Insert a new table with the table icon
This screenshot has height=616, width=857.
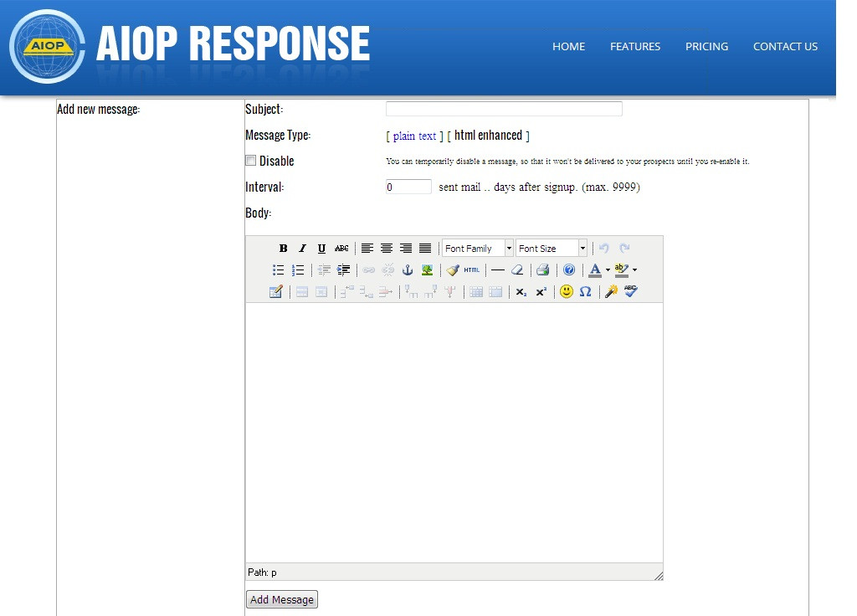coord(275,291)
